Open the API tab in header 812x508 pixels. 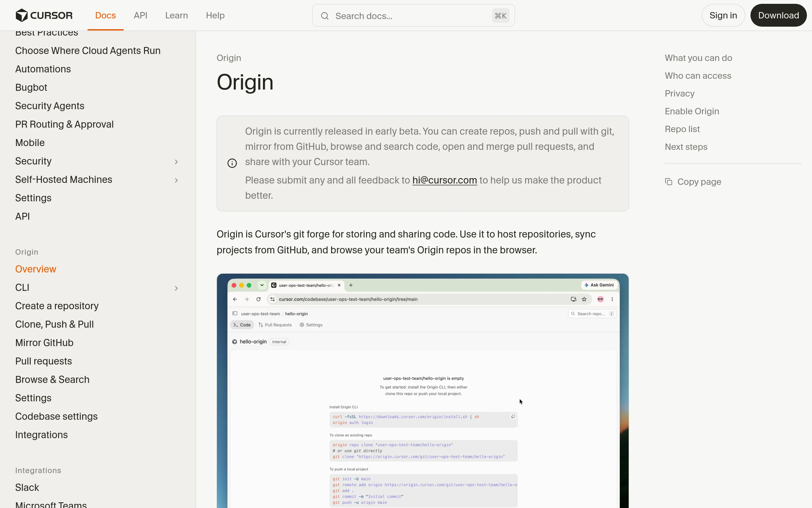(140, 16)
